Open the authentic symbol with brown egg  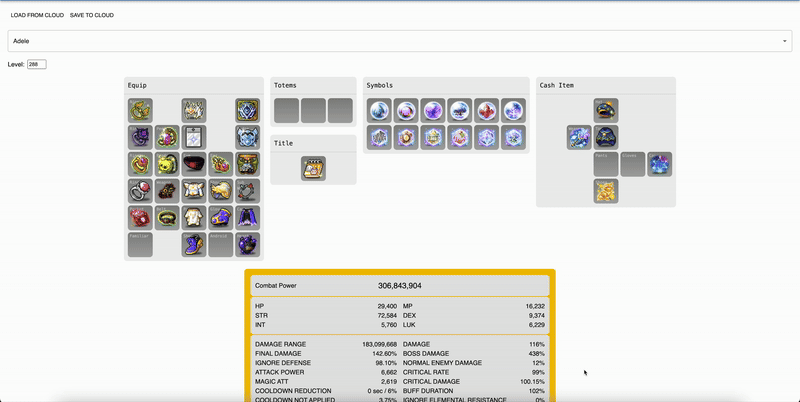click(406, 138)
